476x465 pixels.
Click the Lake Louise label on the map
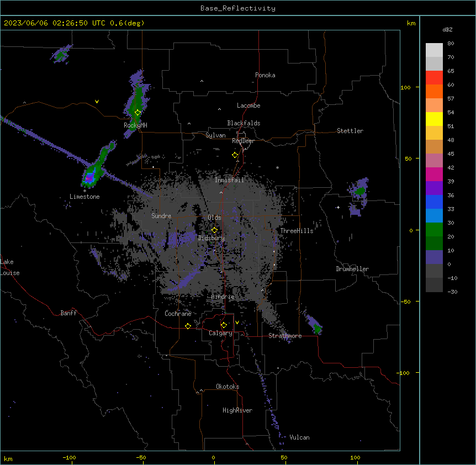click(10, 267)
